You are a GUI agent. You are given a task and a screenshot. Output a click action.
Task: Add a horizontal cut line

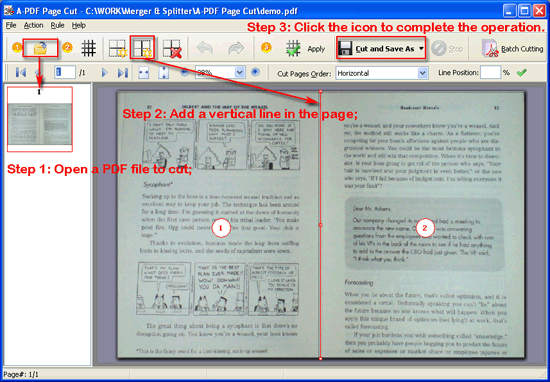(x=118, y=48)
